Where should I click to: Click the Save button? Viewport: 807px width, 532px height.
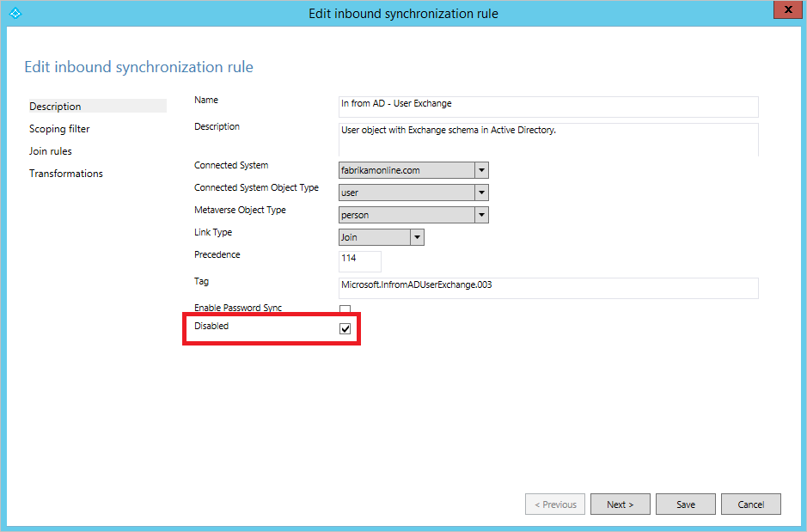685,504
